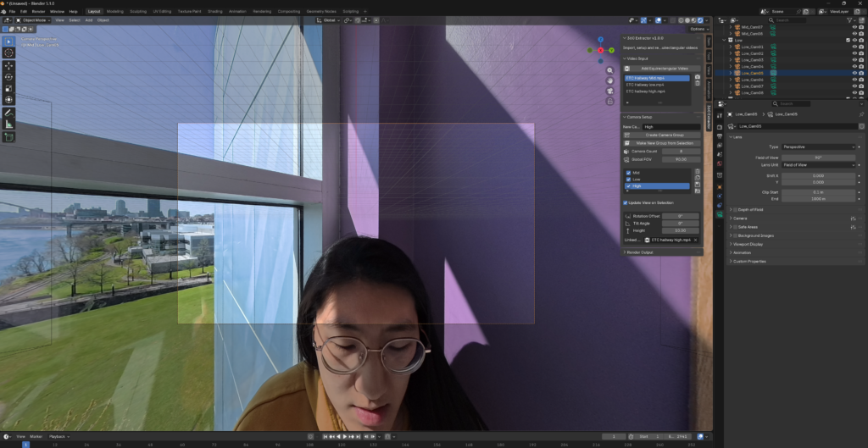Click the Global FOV value field
The image size is (868, 448).
(681, 159)
